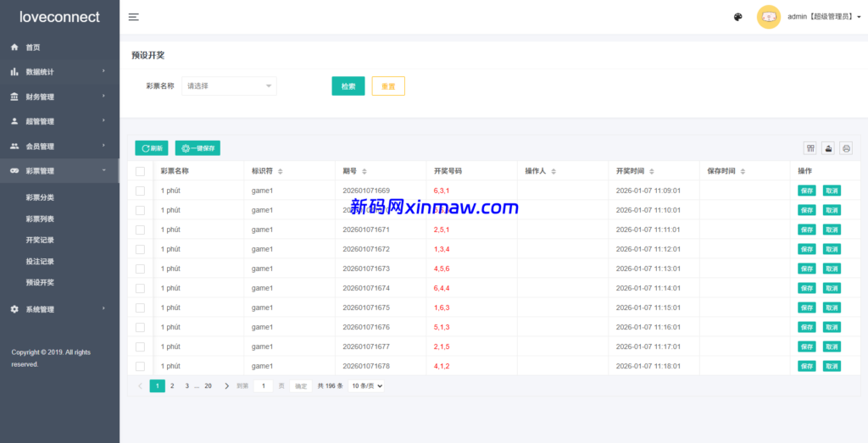
Task: Click the person icon for 超管管理
Action: (x=14, y=121)
